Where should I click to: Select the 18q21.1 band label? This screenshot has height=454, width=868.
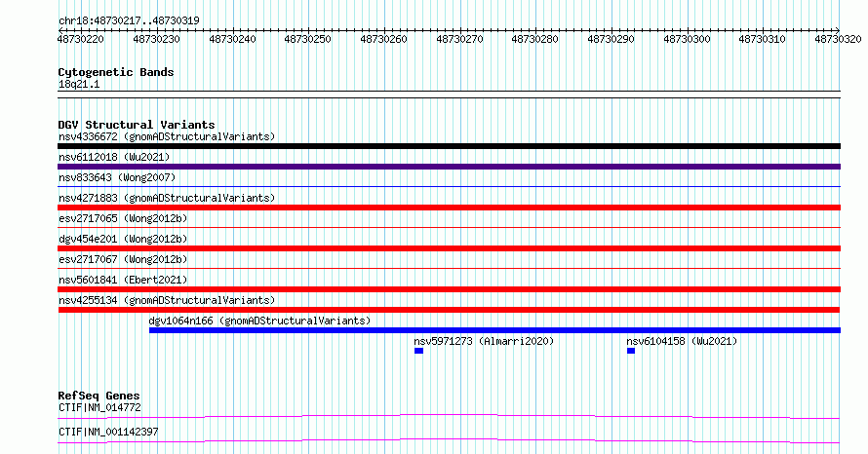79,84
